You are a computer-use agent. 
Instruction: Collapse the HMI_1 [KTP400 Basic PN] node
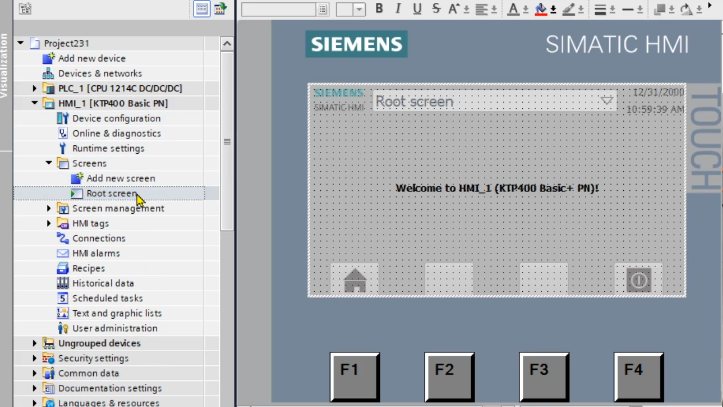35,103
